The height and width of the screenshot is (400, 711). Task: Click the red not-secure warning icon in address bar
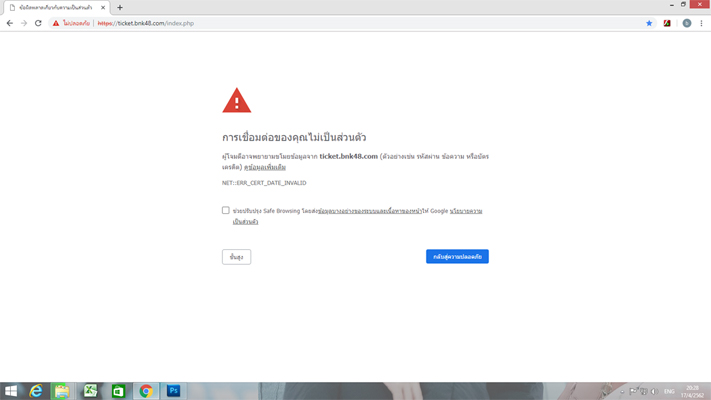point(56,23)
